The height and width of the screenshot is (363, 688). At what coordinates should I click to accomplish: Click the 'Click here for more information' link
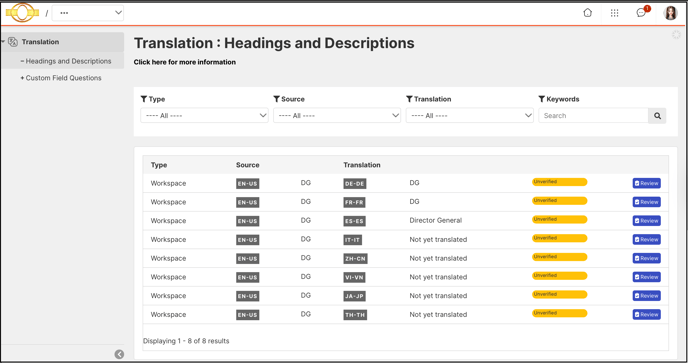pyautogui.click(x=185, y=62)
